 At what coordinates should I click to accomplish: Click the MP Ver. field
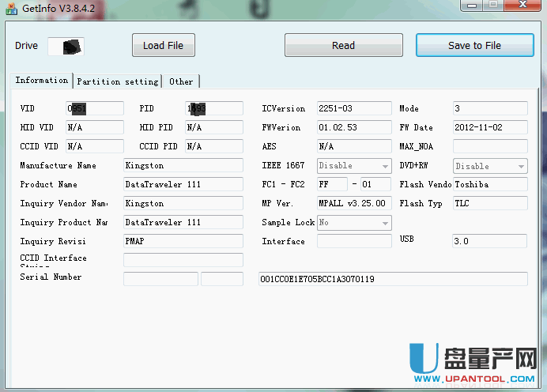[353, 203]
